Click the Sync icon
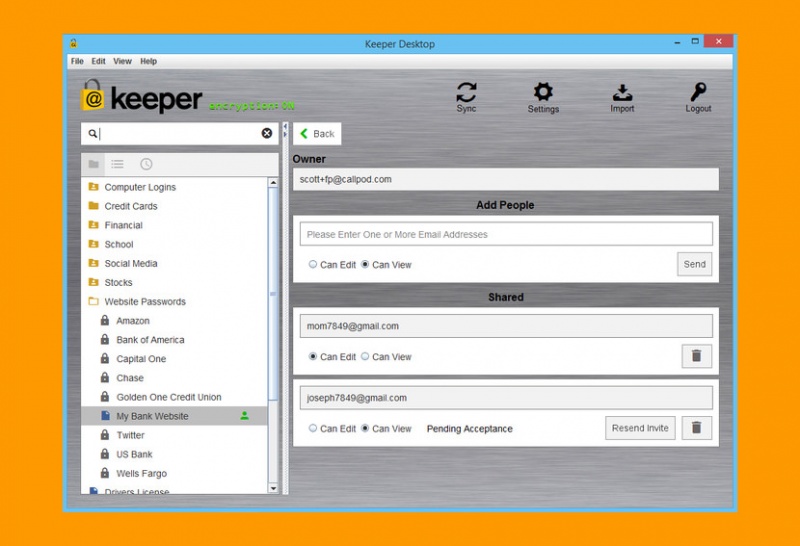The image size is (800, 546). click(466, 92)
